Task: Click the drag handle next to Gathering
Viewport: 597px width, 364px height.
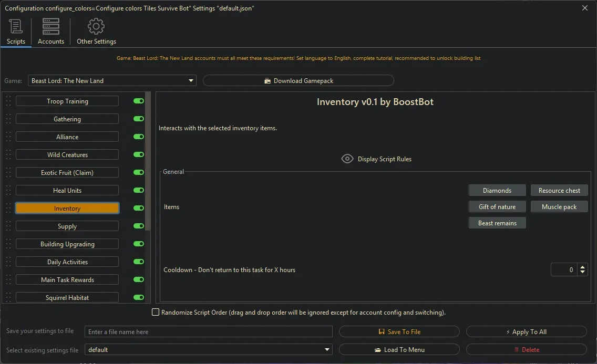Action: tap(8, 119)
